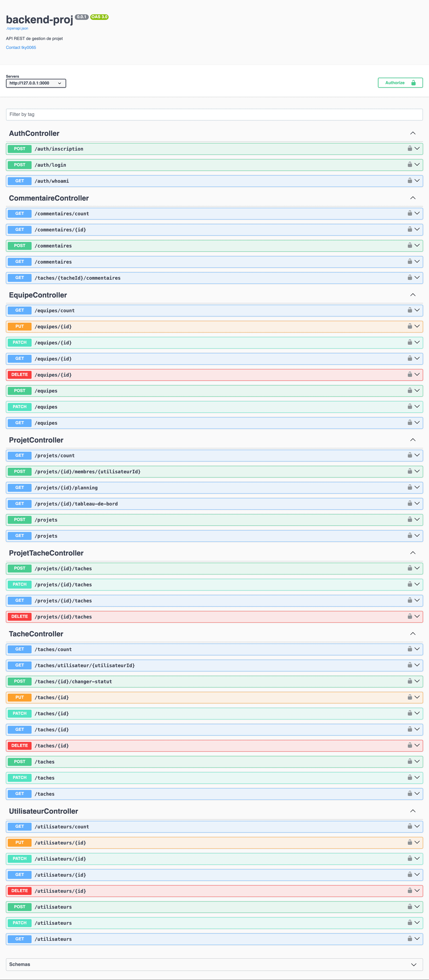Click lock icon on /auth/whoami row
Screen dimensions: 429x980
(x=410, y=181)
